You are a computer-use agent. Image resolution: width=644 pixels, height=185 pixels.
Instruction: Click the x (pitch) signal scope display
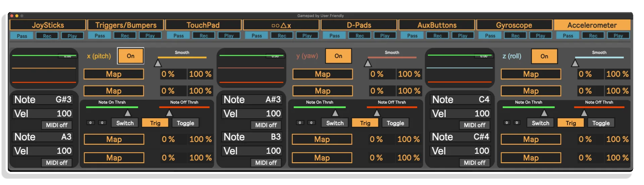(44, 68)
